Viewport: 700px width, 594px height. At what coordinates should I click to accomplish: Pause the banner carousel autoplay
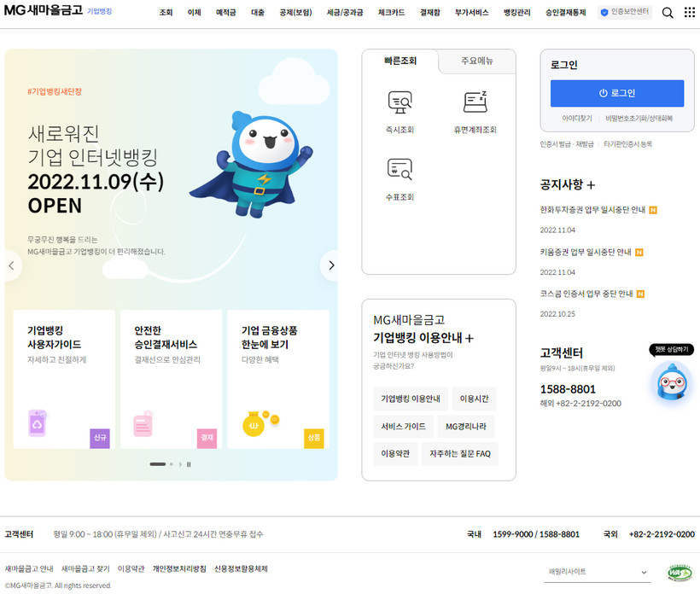coord(189,464)
